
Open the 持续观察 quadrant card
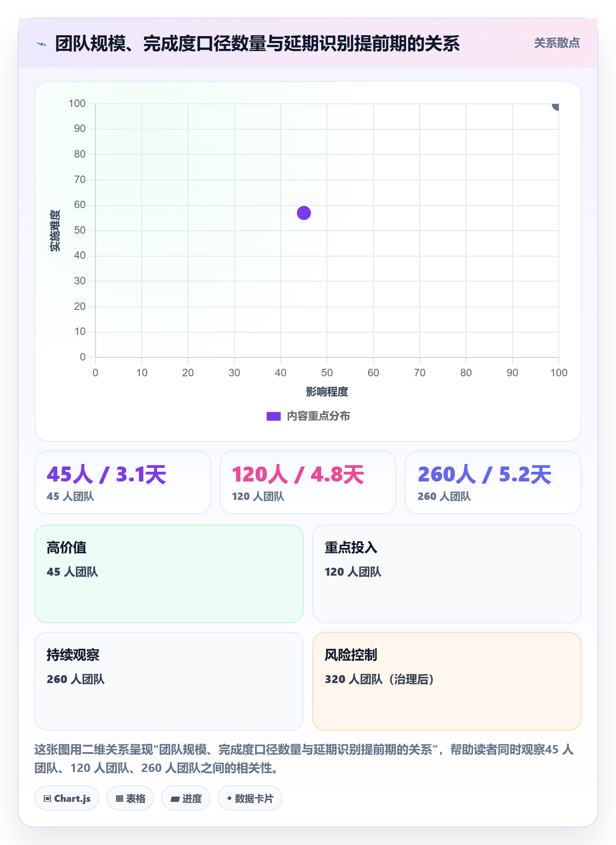(169, 681)
